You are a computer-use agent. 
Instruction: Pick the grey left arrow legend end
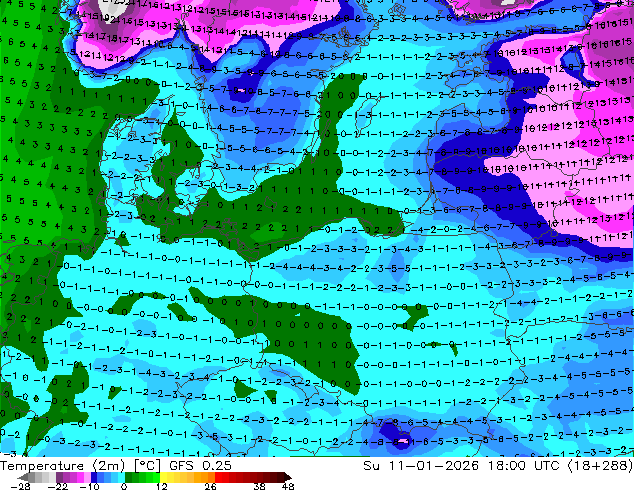[x=22, y=477]
